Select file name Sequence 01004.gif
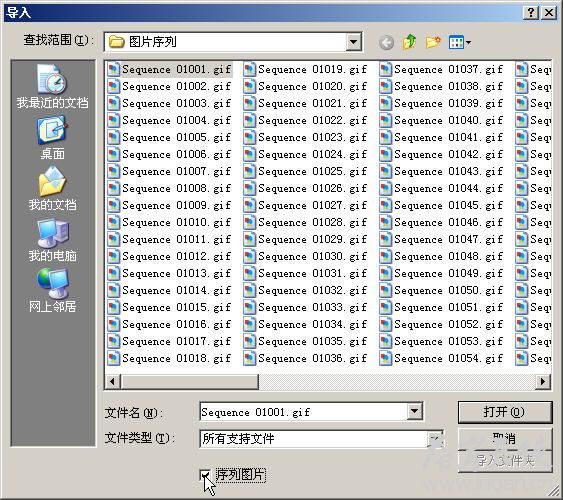563x500 pixels. point(176,120)
